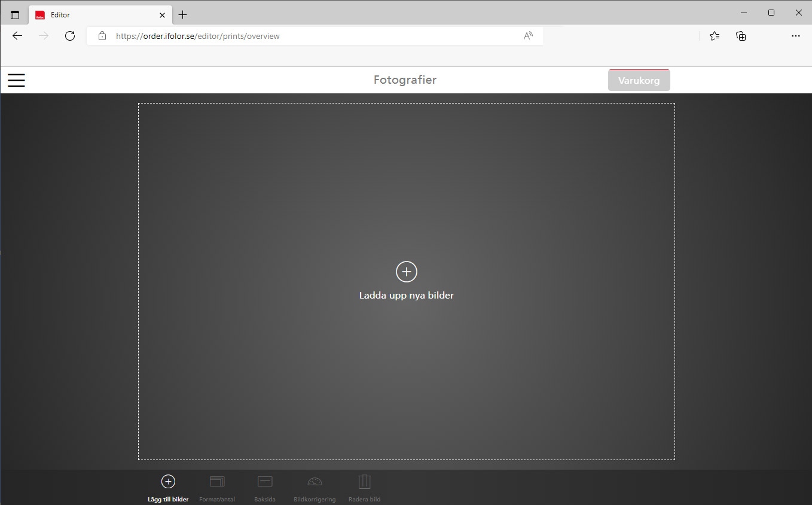Refresh the browser page
Image resolution: width=812 pixels, height=505 pixels.
pos(70,36)
